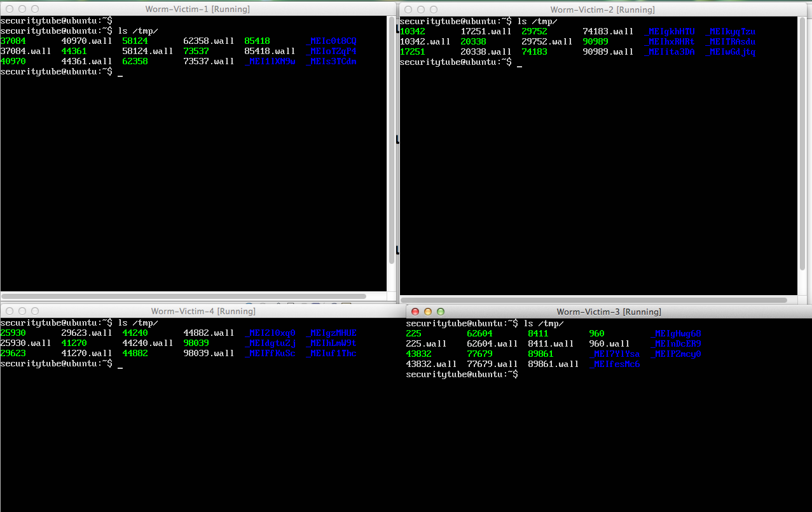Click the optical drive icon in the status bar
This screenshot has height=512, width=812.
[x=261, y=304]
